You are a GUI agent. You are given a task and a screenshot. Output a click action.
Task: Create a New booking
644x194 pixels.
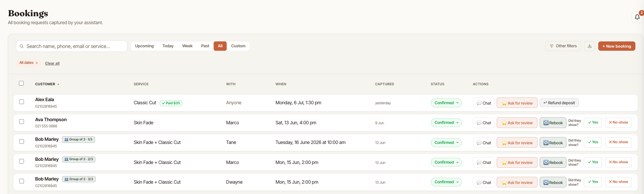[x=616, y=46]
